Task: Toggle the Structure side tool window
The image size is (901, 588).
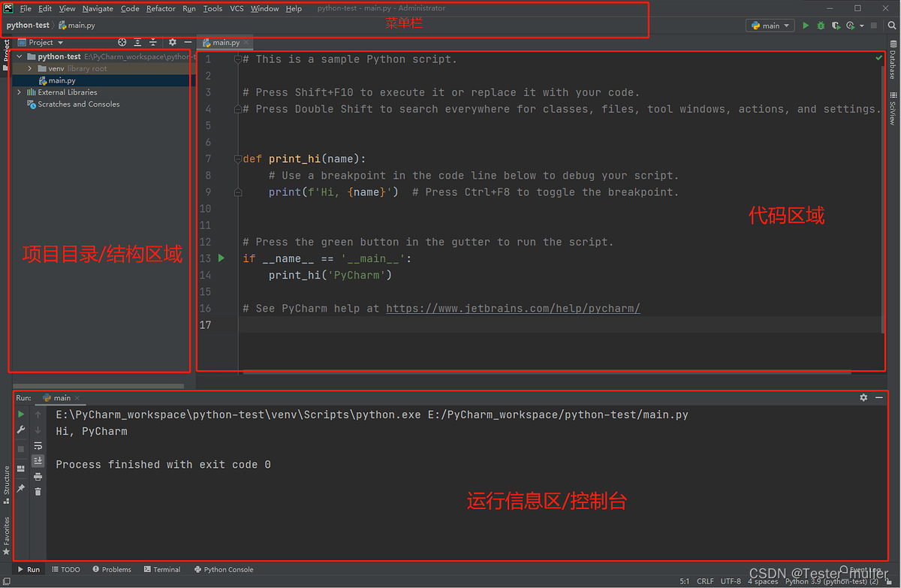Action: click(x=6, y=485)
